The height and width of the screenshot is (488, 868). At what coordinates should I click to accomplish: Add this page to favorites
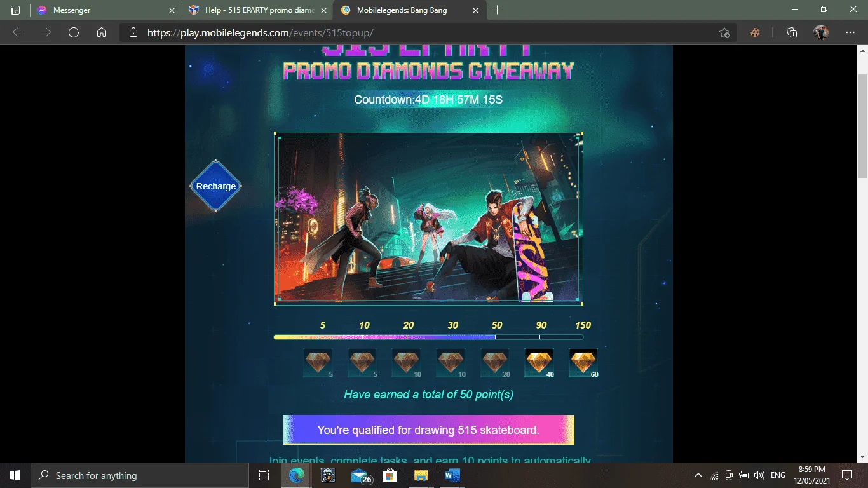tap(724, 32)
